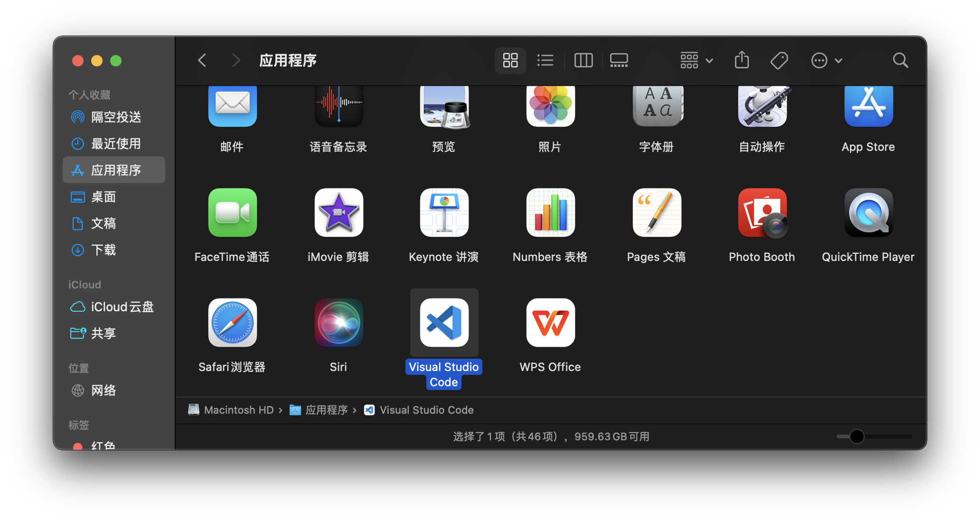Click the Share button
Image resolution: width=980 pixels, height=520 pixels.
pos(741,60)
